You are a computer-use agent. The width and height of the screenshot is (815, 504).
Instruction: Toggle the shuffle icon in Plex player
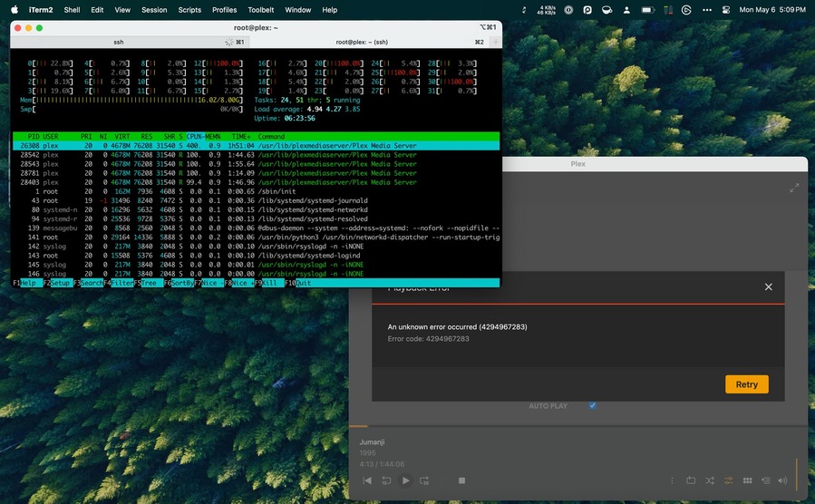pos(710,480)
